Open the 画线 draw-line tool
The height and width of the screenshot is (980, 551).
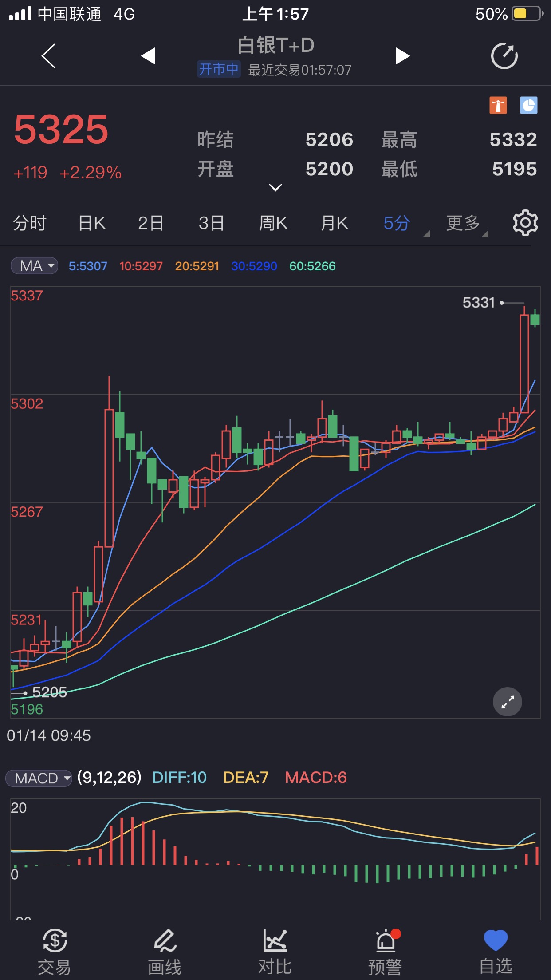coord(165,952)
